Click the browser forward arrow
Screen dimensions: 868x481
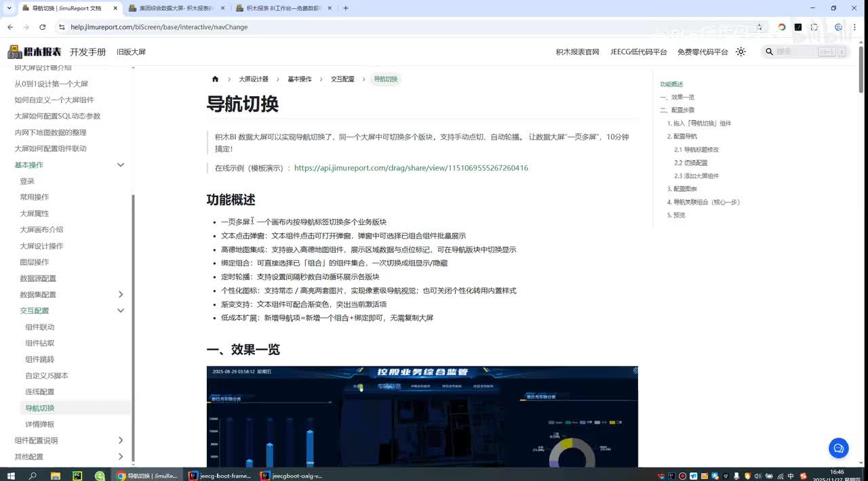(26, 27)
